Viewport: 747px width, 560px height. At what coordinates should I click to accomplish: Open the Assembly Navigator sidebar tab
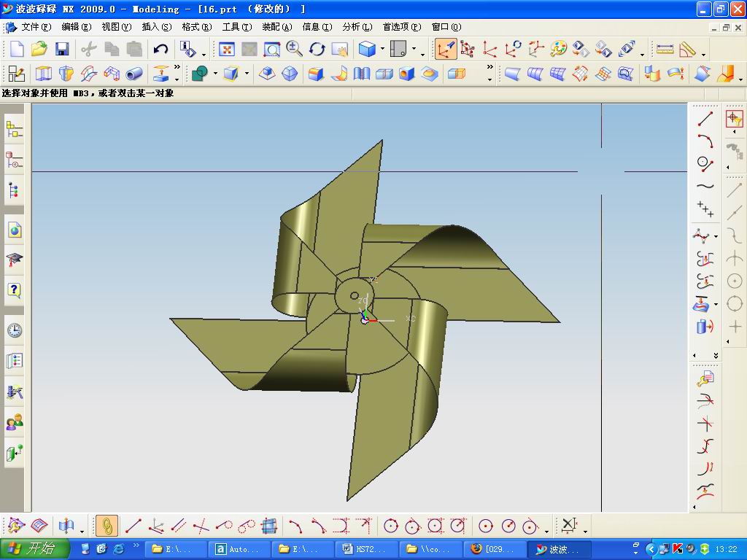(15, 129)
